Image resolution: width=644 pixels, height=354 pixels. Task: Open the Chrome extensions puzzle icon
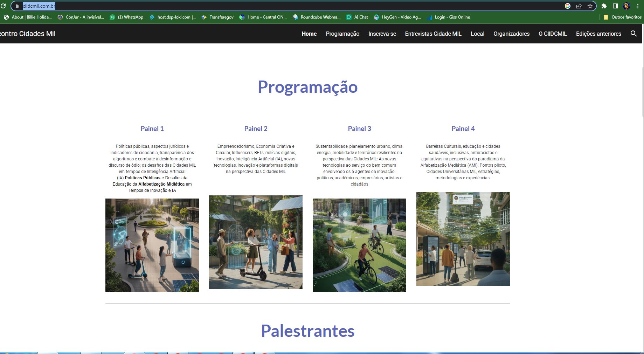click(604, 6)
